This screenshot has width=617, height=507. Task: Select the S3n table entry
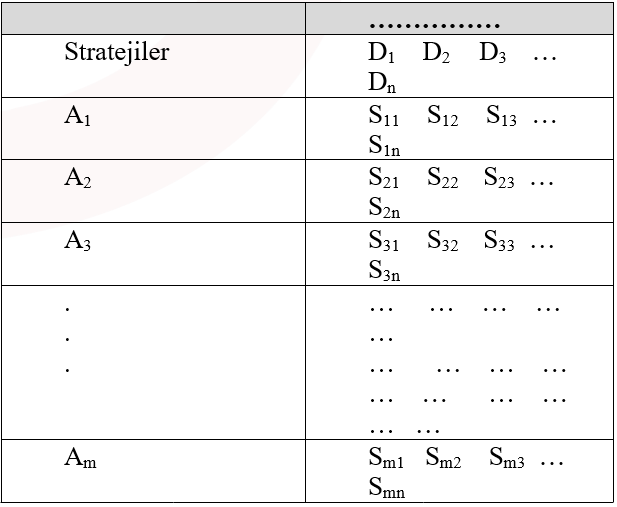pyautogui.click(x=385, y=268)
